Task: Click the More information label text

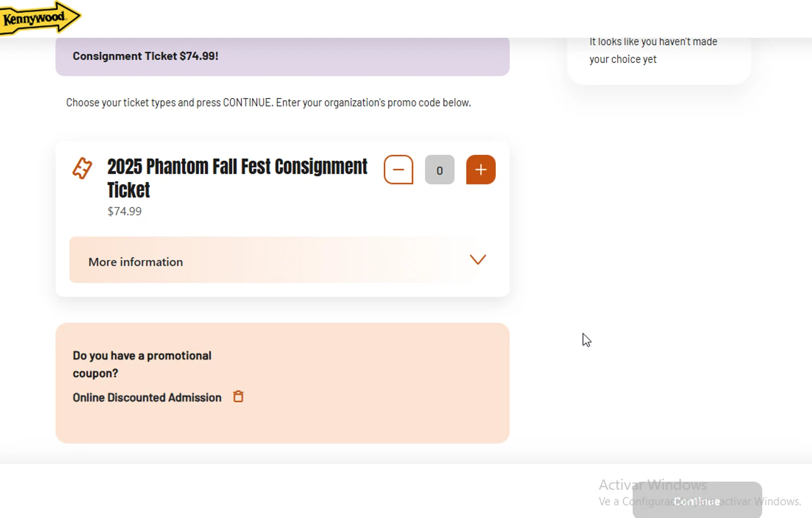Action: coord(136,262)
